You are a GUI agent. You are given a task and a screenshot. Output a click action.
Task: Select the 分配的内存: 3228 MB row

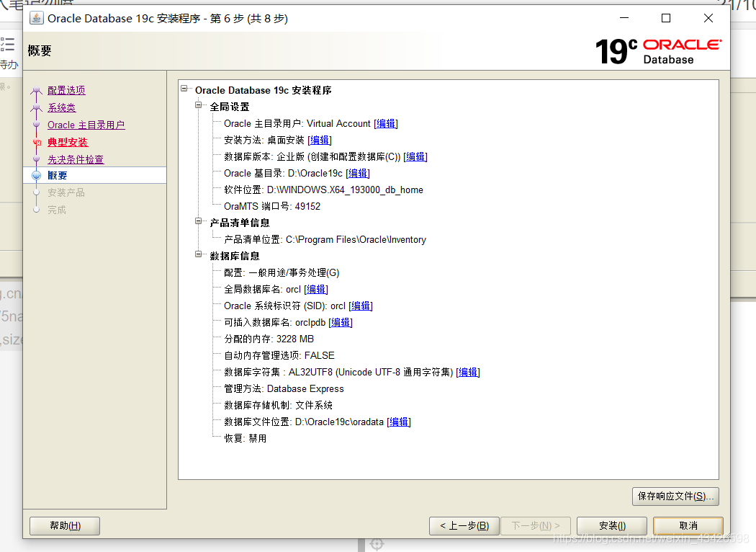269,339
